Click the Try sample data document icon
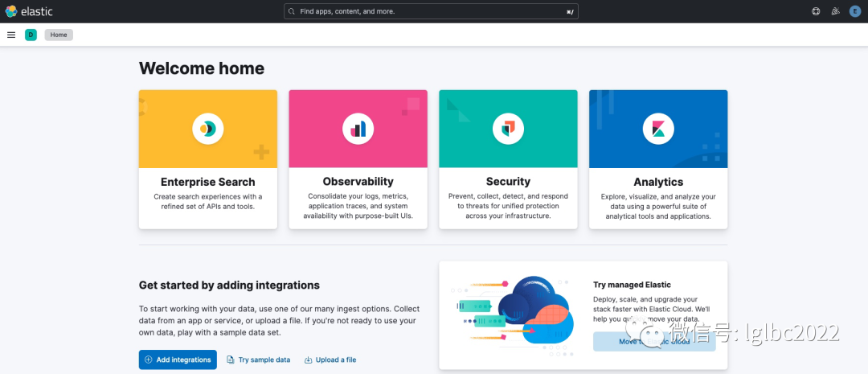Screen dimensions: 868x374 tap(231, 360)
